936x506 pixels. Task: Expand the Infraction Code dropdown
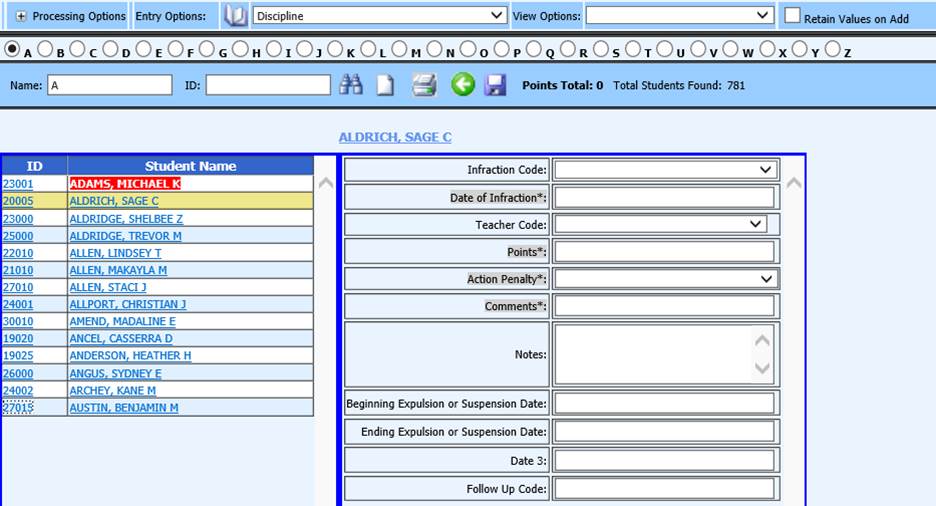click(x=666, y=170)
